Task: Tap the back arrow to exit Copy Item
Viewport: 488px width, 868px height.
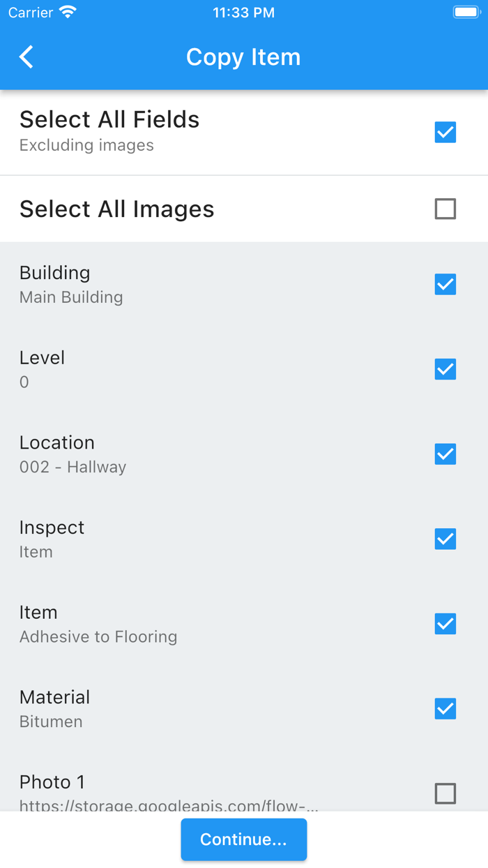Action: [26, 57]
